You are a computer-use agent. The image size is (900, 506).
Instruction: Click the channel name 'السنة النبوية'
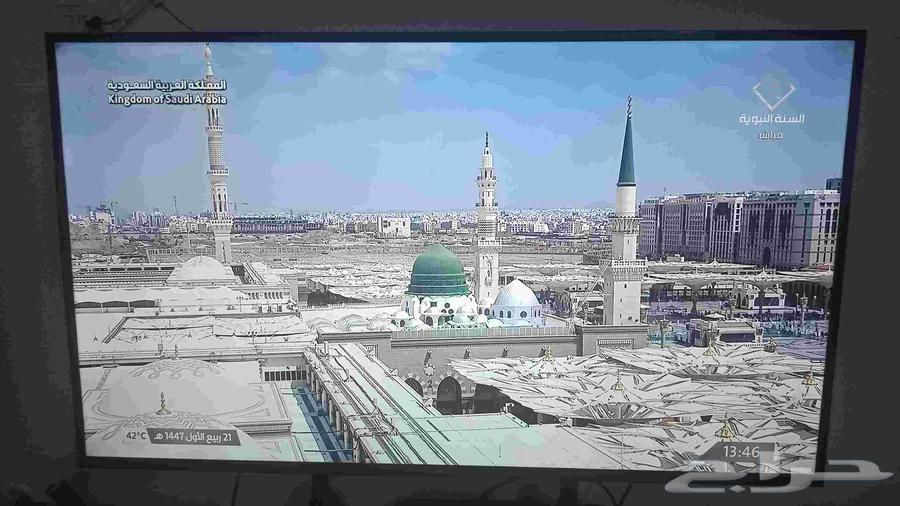point(772,119)
